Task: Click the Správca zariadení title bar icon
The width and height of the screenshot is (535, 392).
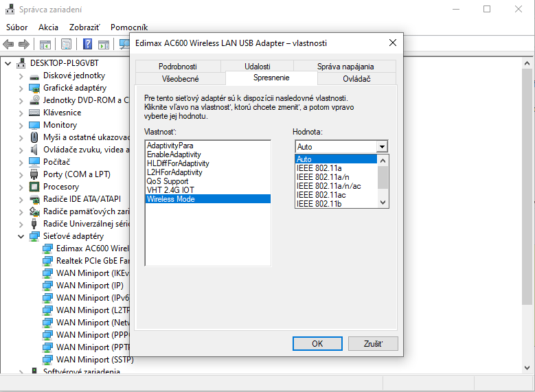Action: point(10,9)
